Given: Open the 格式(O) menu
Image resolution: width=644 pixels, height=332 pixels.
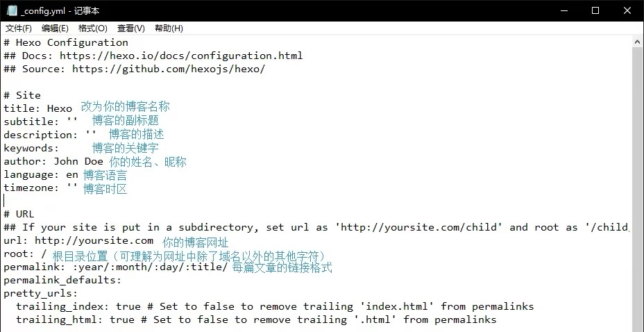Looking at the screenshot, I should (x=93, y=28).
